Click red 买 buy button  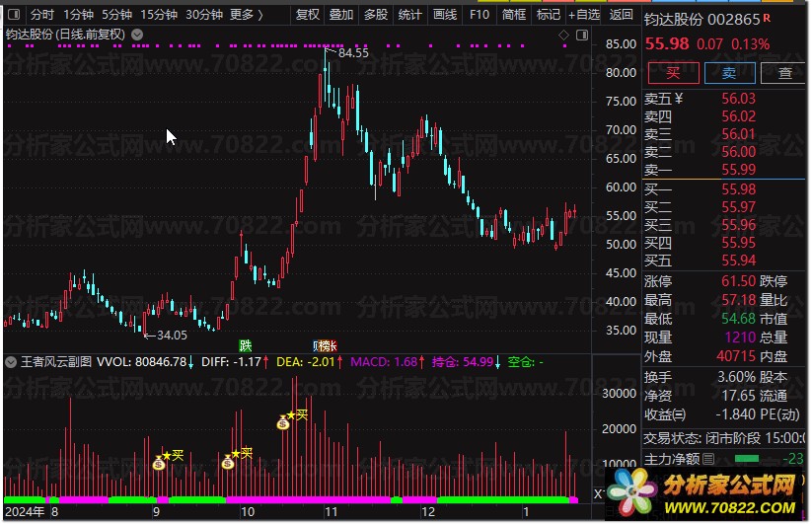pyautogui.click(x=673, y=73)
